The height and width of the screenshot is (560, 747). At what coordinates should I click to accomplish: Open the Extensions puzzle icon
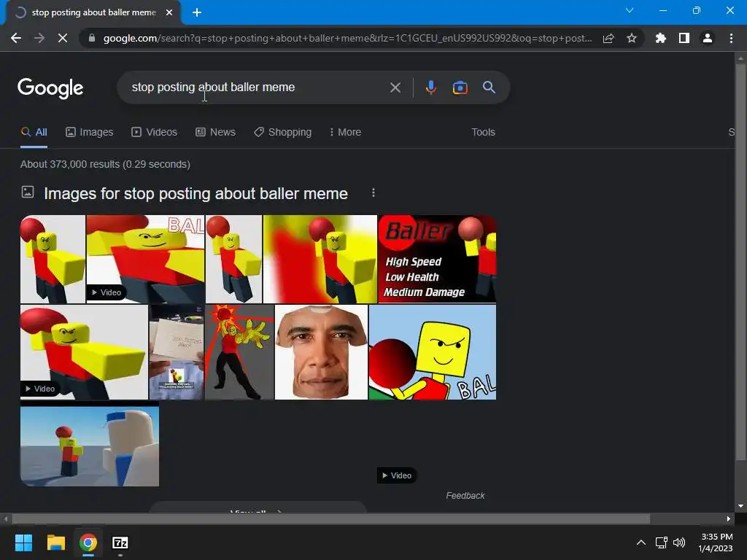click(x=660, y=38)
